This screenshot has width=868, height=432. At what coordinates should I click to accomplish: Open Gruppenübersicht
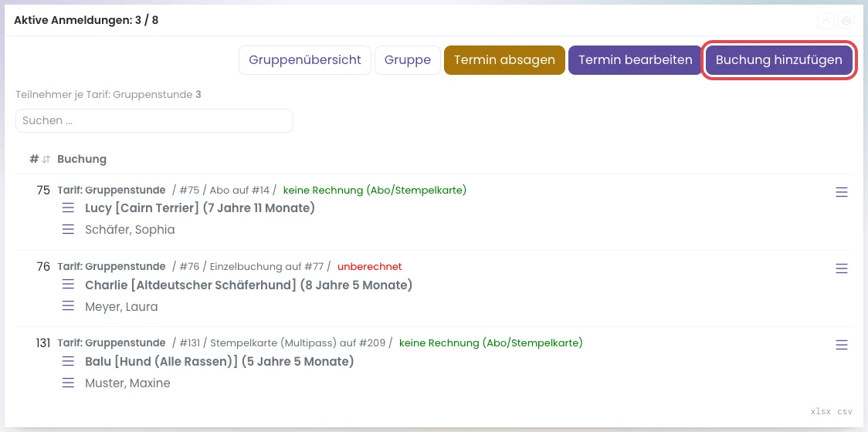pyautogui.click(x=305, y=59)
